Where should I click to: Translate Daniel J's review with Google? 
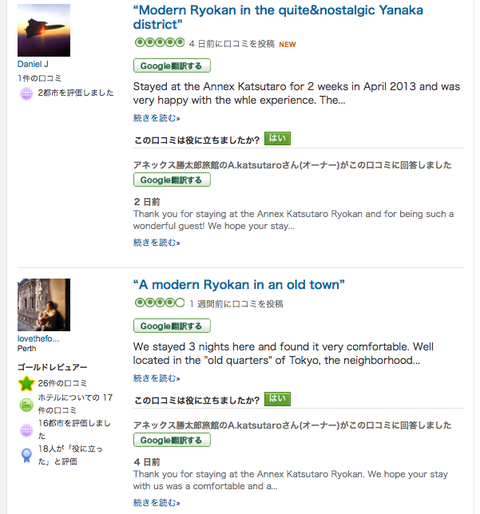tap(172, 66)
